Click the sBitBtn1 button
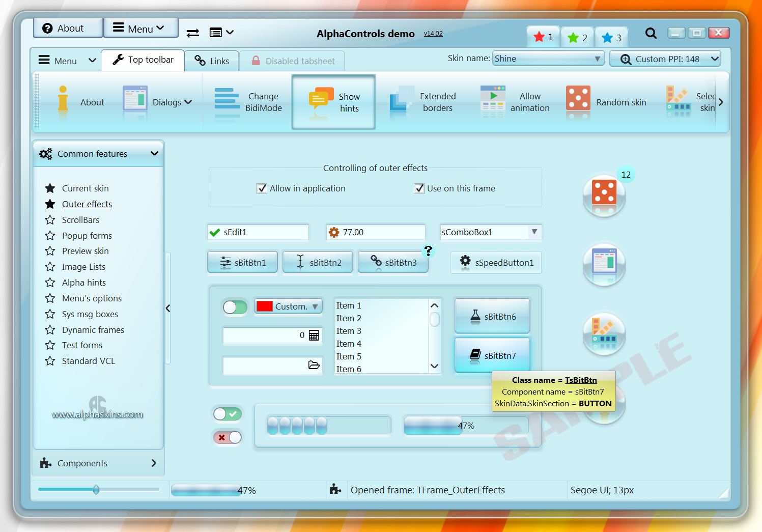The image size is (762, 532). point(242,262)
